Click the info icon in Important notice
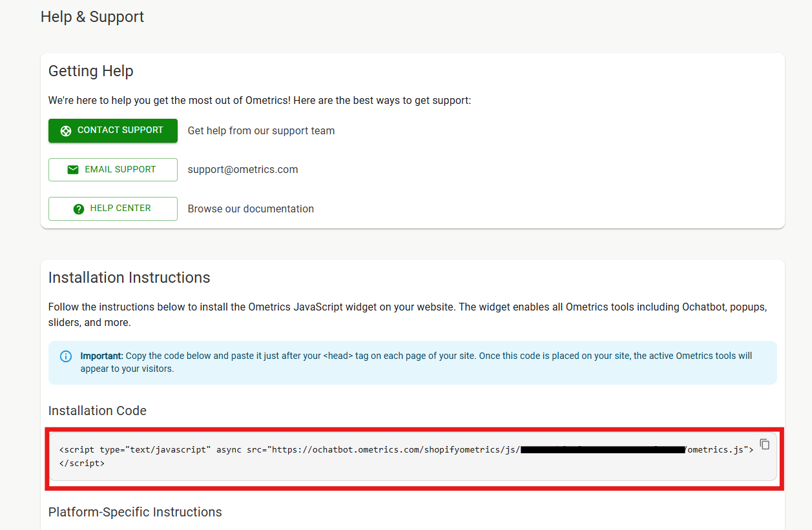812x530 pixels. (x=66, y=356)
